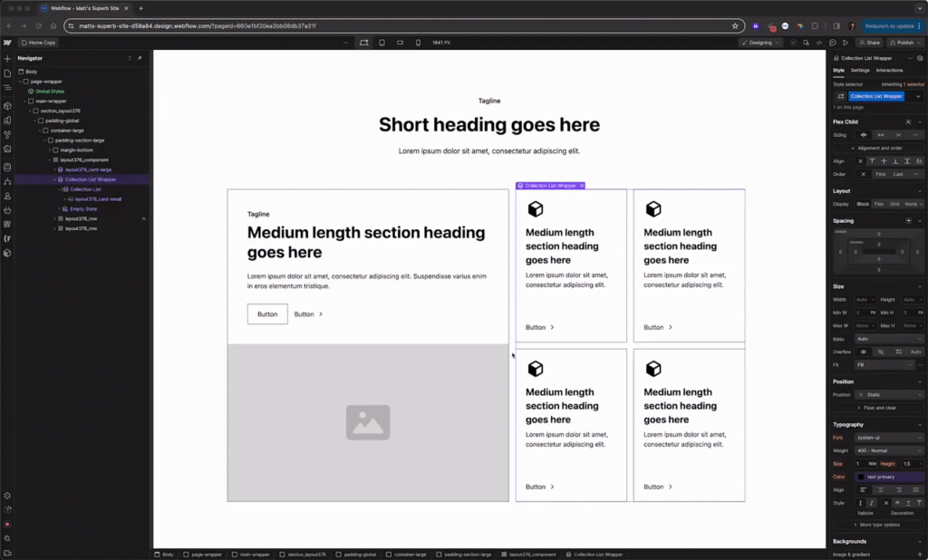Pin the Navigator panel

[140, 58]
